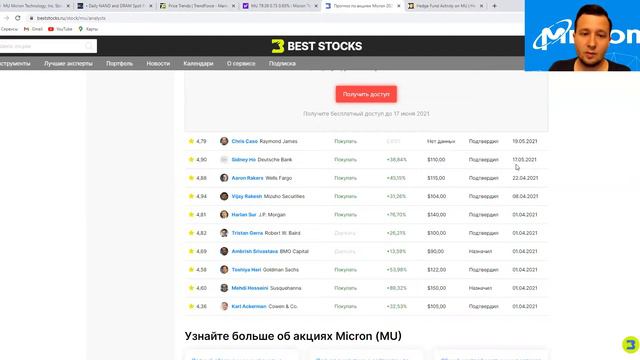Click the Сервисы bookmark
This screenshot has width=640, height=360.
[9, 29]
